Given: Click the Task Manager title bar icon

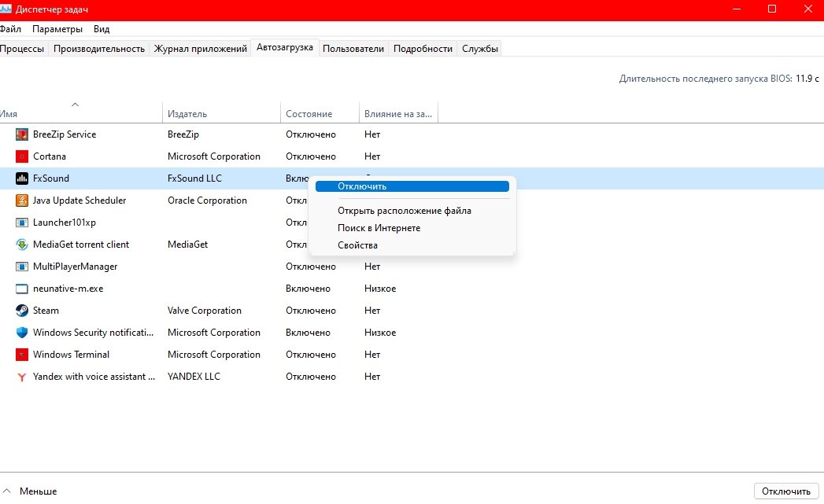Looking at the screenshot, I should [x=6, y=9].
